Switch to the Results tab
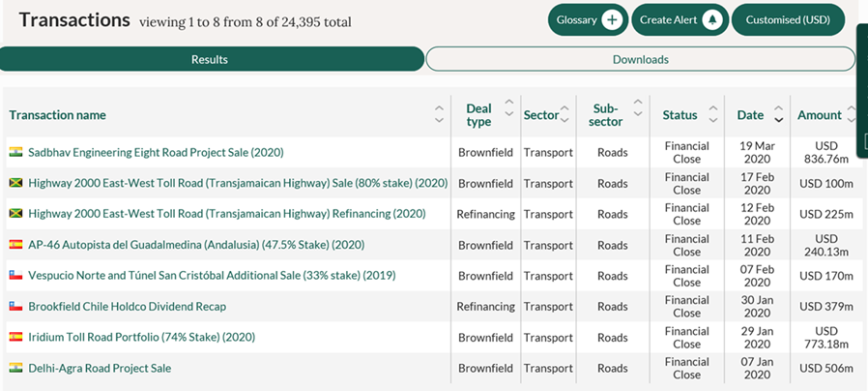The image size is (868, 391). click(x=212, y=59)
